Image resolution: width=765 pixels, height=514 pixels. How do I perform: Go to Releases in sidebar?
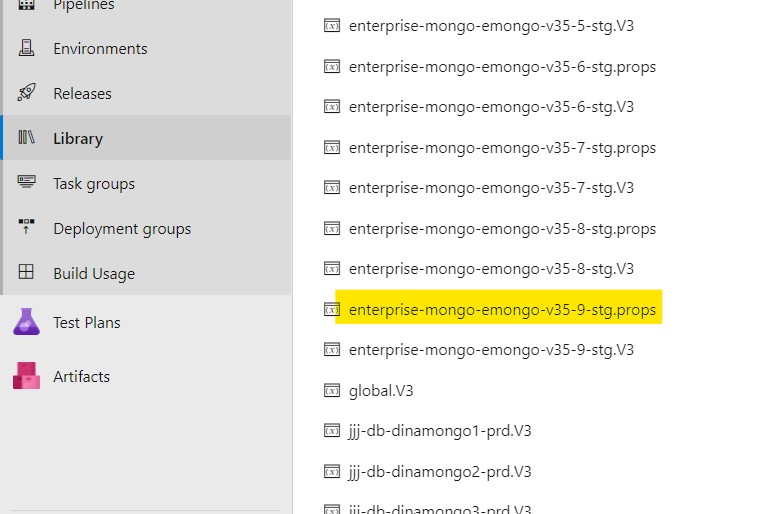point(82,93)
